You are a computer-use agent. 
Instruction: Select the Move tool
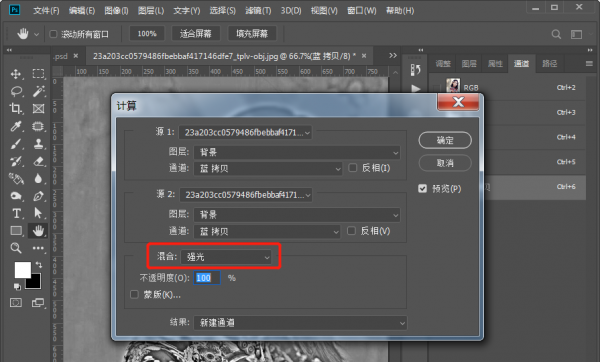[x=16, y=73]
